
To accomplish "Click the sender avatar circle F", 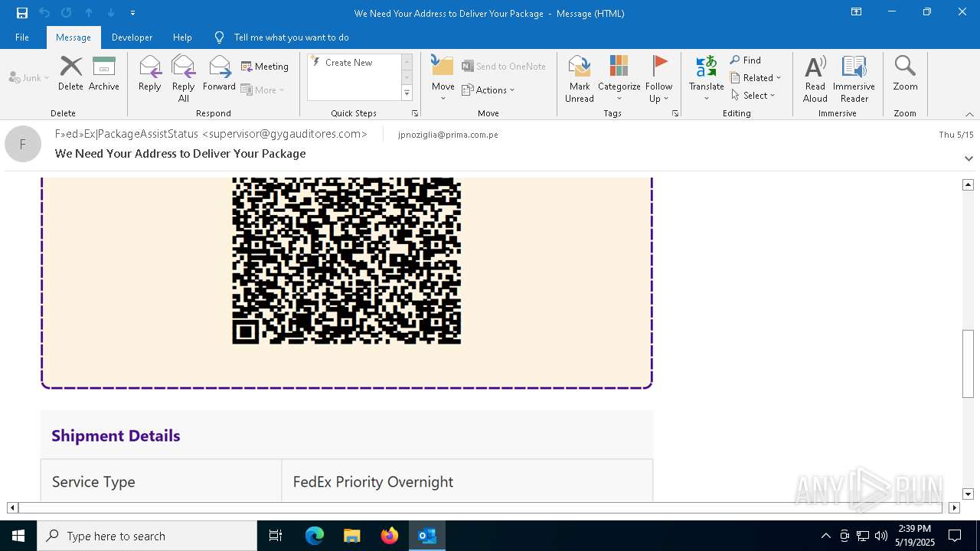I will point(23,144).
